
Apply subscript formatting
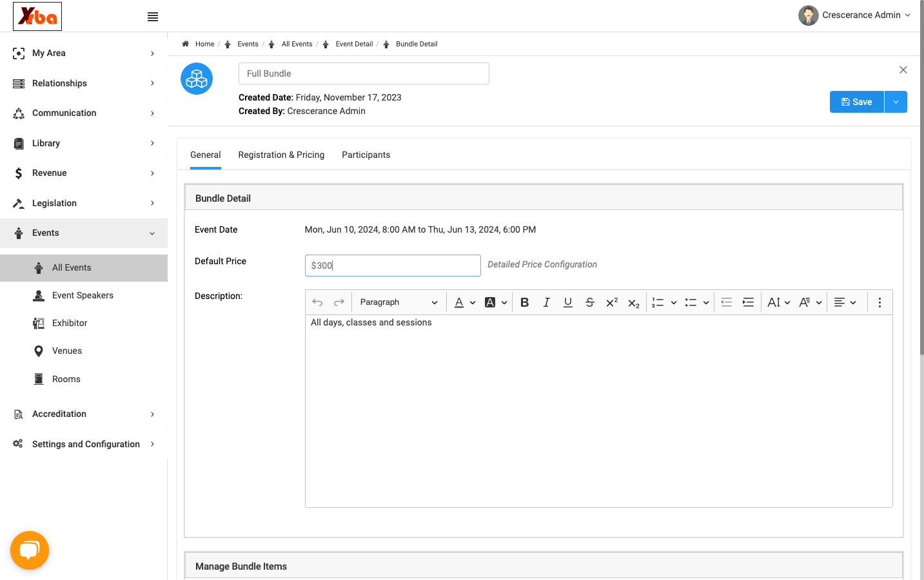(634, 303)
